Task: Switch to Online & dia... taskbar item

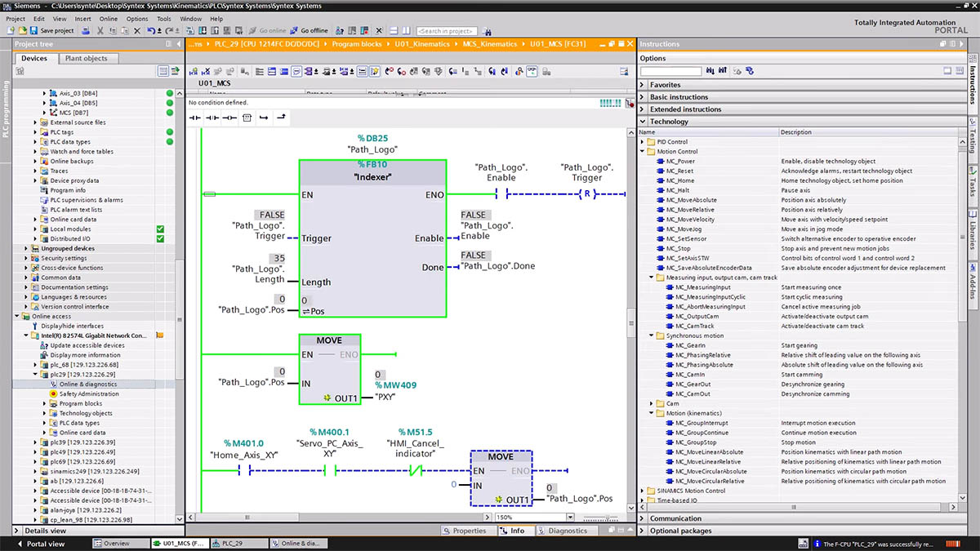Action: [x=298, y=543]
